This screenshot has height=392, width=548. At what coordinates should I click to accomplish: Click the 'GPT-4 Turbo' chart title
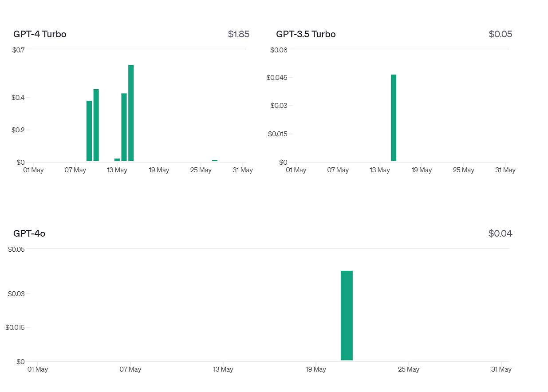[x=40, y=34]
